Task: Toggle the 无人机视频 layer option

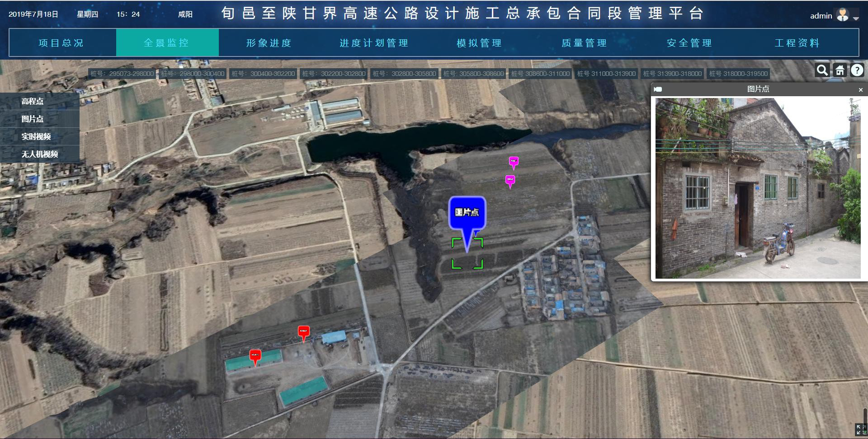Action: click(x=40, y=154)
